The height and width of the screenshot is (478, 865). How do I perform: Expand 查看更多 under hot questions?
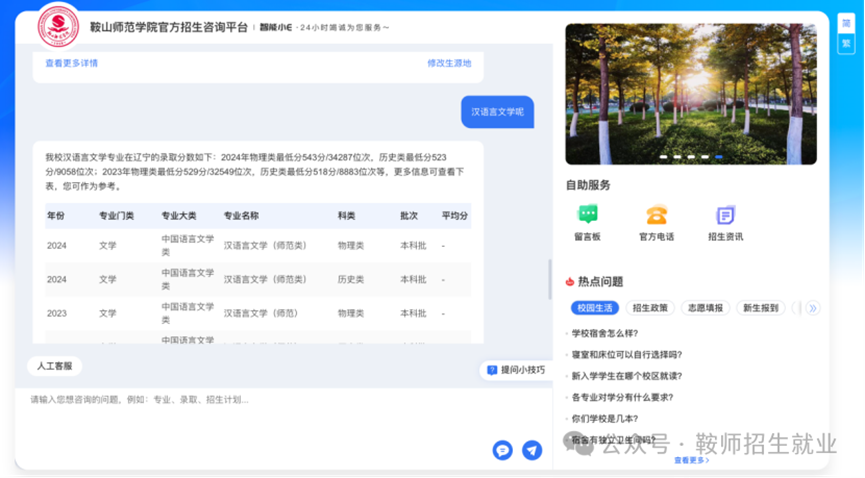pyautogui.click(x=691, y=460)
